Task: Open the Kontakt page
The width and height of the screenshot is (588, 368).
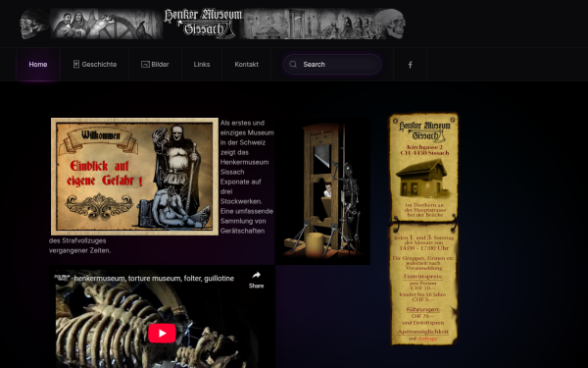Action: [246, 64]
